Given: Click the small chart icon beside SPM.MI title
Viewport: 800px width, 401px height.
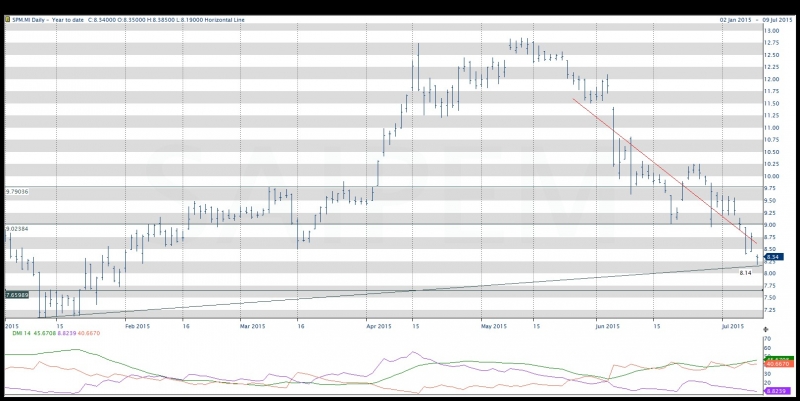Looking at the screenshot, I should pos(7,18).
